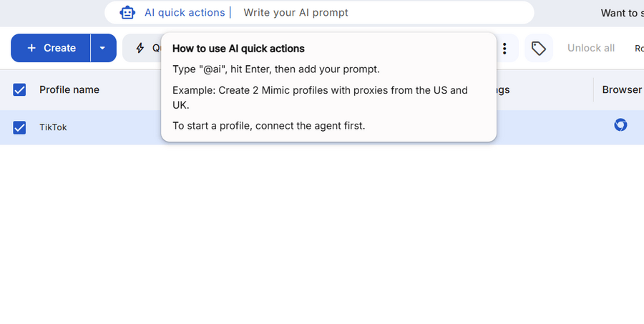Uncheck the TikTok profile checkbox
644x324 pixels.
coord(19,127)
